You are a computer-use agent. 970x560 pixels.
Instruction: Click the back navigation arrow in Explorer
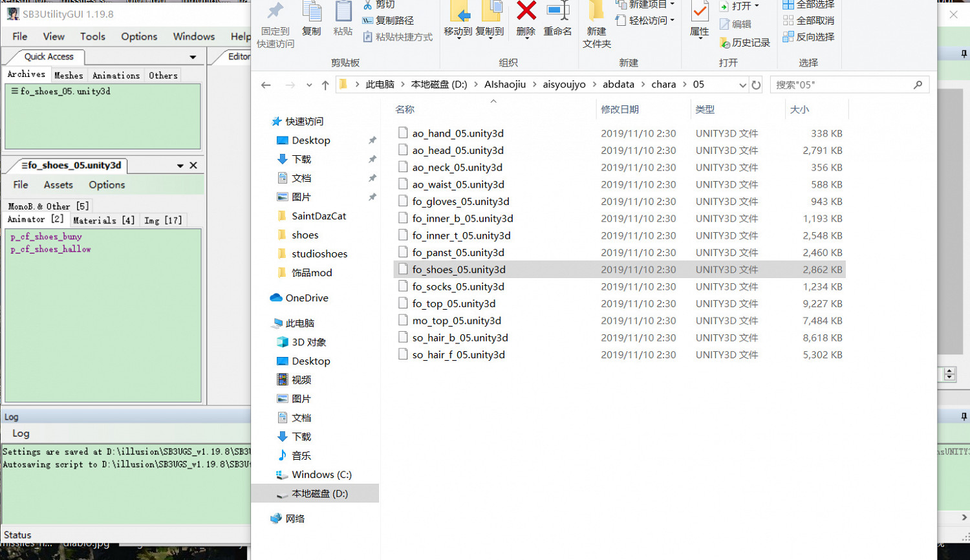tap(266, 84)
